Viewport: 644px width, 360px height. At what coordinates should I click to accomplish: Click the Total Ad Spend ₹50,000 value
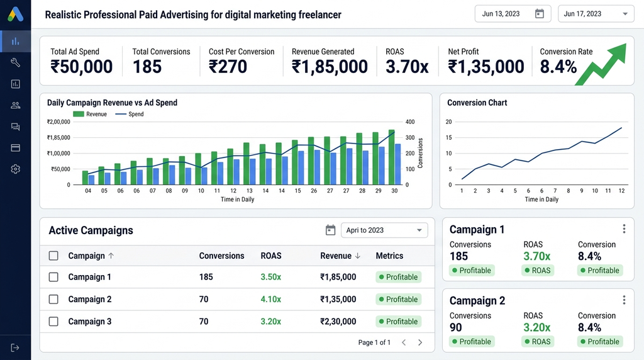tap(81, 67)
